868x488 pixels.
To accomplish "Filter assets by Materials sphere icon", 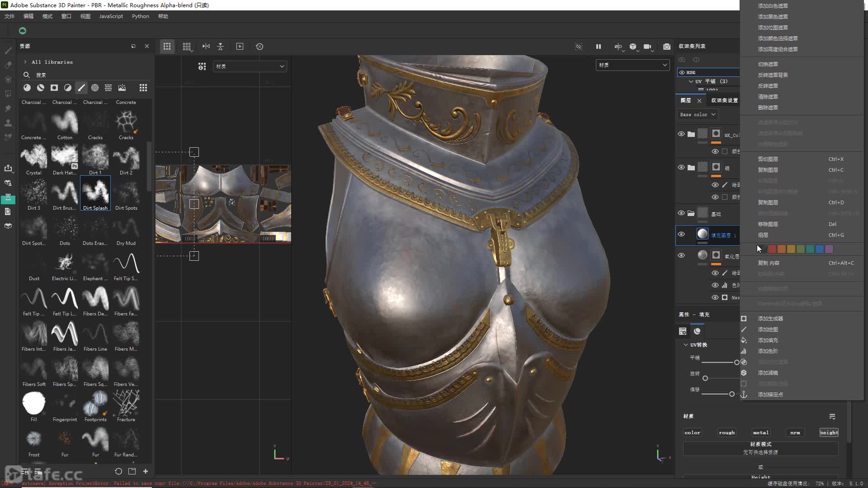I will [x=27, y=88].
